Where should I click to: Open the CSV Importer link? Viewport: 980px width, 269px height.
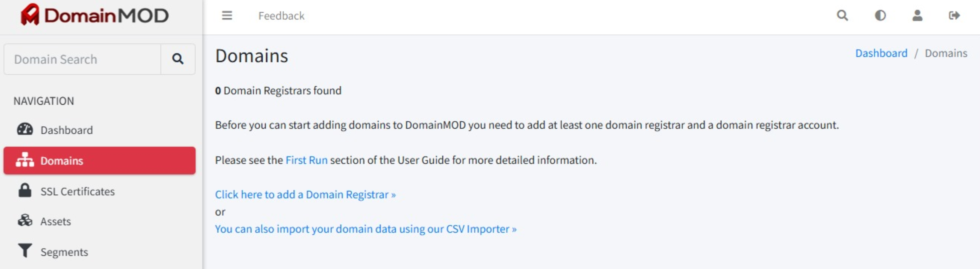[366, 229]
